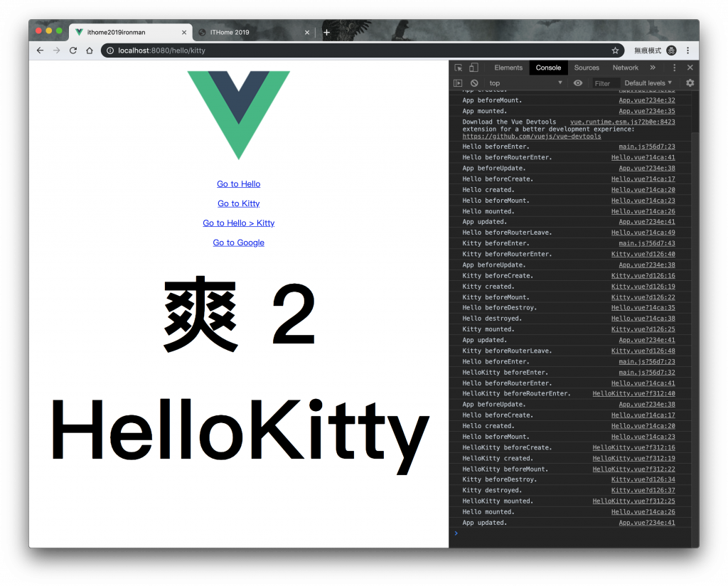Click the 'Hello destroyed.' log entry
Image resolution: width=728 pixels, height=586 pixels.
pos(492,319)
